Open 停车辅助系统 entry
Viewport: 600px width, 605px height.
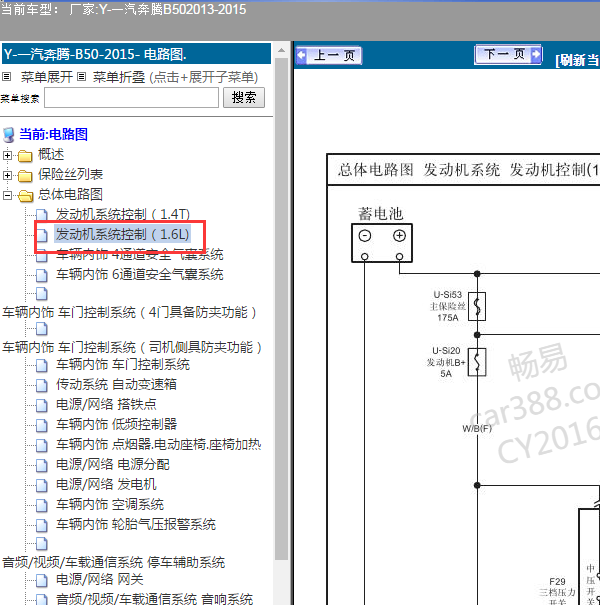(x=113, y=562)
